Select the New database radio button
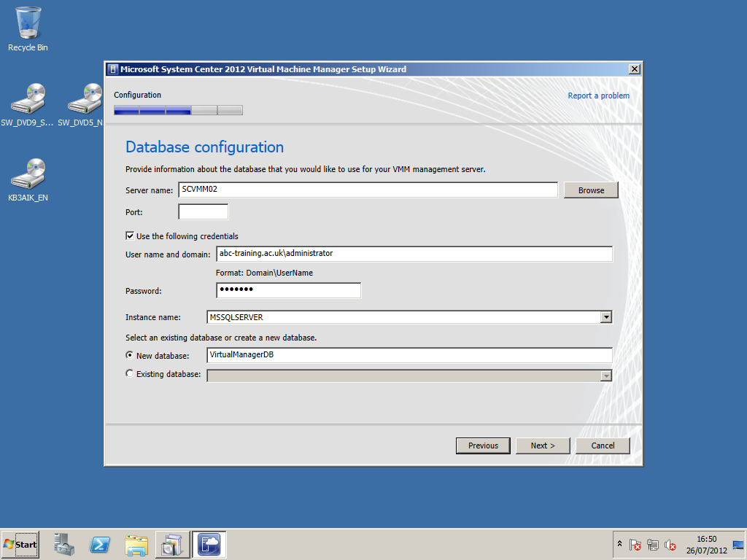The width and height of the screenshot is (747, 560). 129,355
